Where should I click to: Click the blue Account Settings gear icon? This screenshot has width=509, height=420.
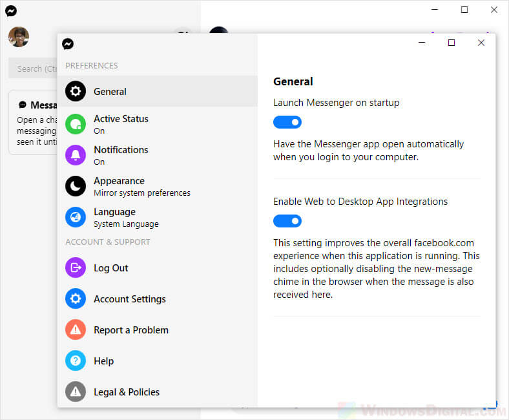(x=76, y=299)
